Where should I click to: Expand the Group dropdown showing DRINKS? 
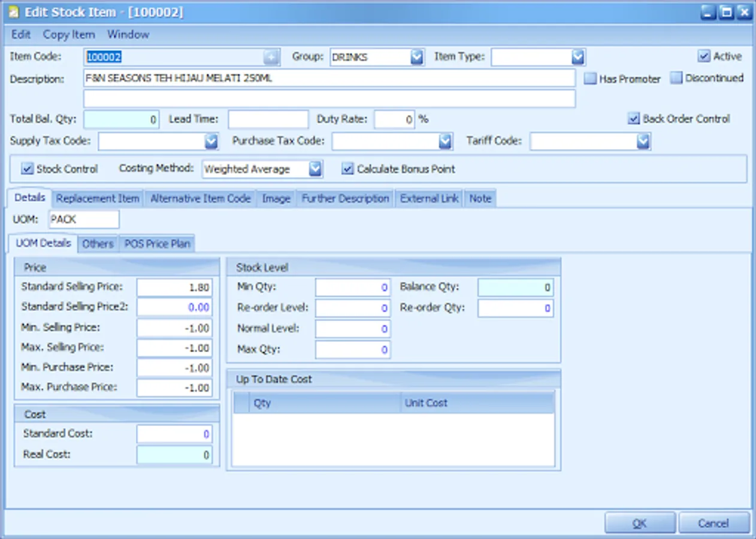click(x=417, y=57)
